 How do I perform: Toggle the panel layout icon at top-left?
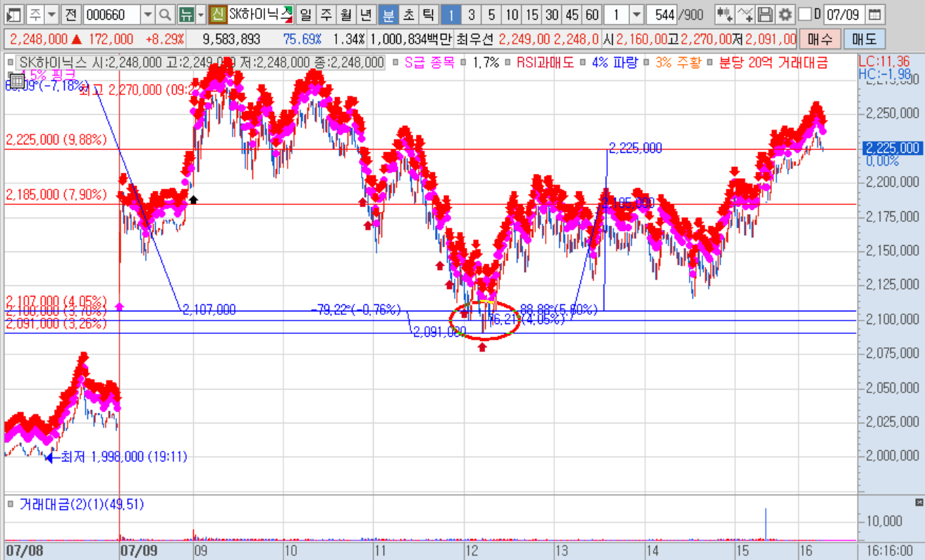(x=15, y=14)
